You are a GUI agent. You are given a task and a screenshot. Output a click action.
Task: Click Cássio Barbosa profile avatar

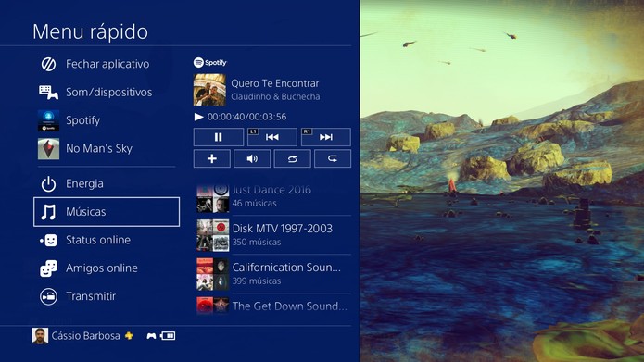[40, 336]
